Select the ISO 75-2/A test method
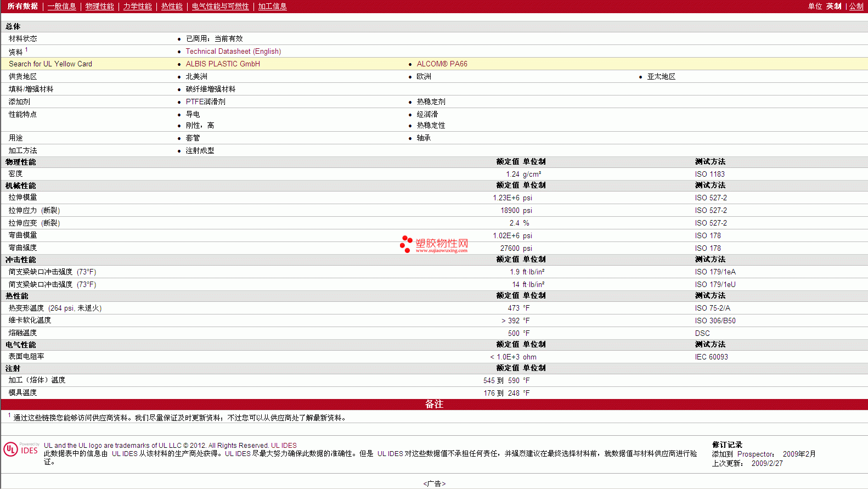 [x=712, y=308]
